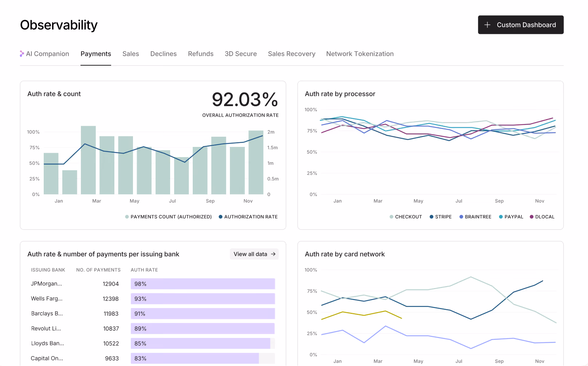Open the Declines tab
This screenshot has width=588, height=366.
click(x=164, y=54)
